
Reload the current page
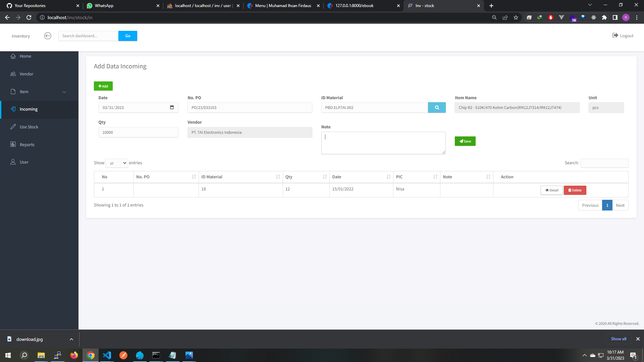tap(29, 17)
